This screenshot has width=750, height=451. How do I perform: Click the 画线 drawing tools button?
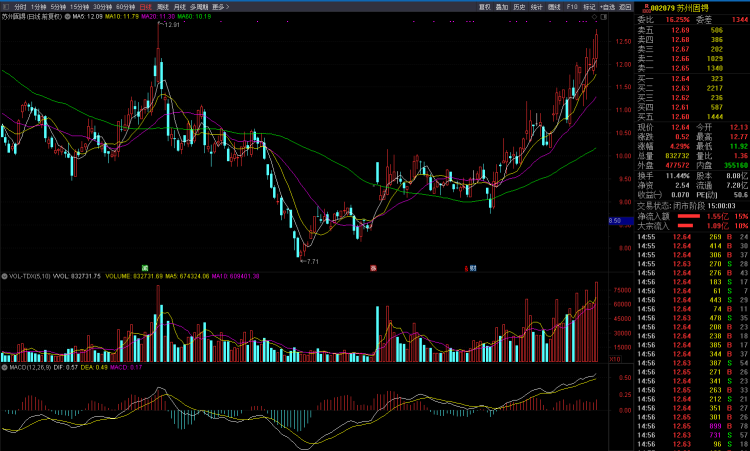(554, 7)
